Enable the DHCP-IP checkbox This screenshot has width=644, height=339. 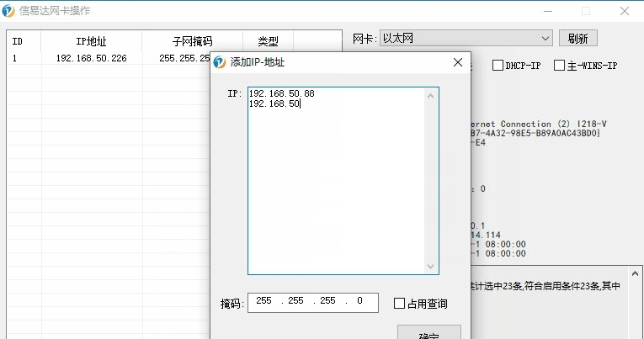498,66
